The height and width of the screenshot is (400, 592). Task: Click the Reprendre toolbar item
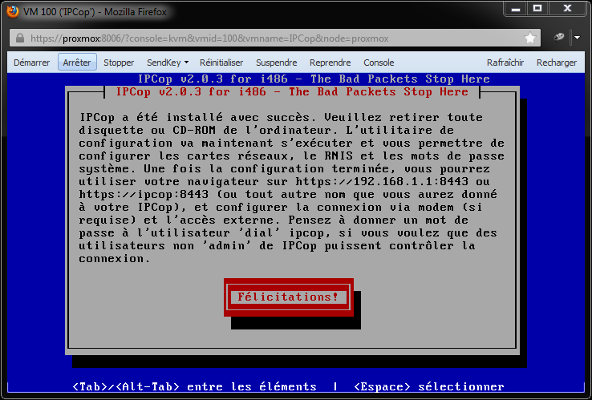pos(330,63)
